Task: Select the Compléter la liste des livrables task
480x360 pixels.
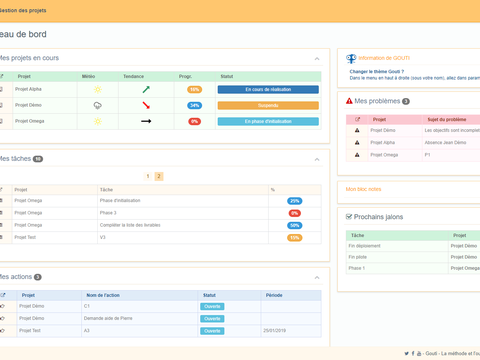Action: coord(130,225)
